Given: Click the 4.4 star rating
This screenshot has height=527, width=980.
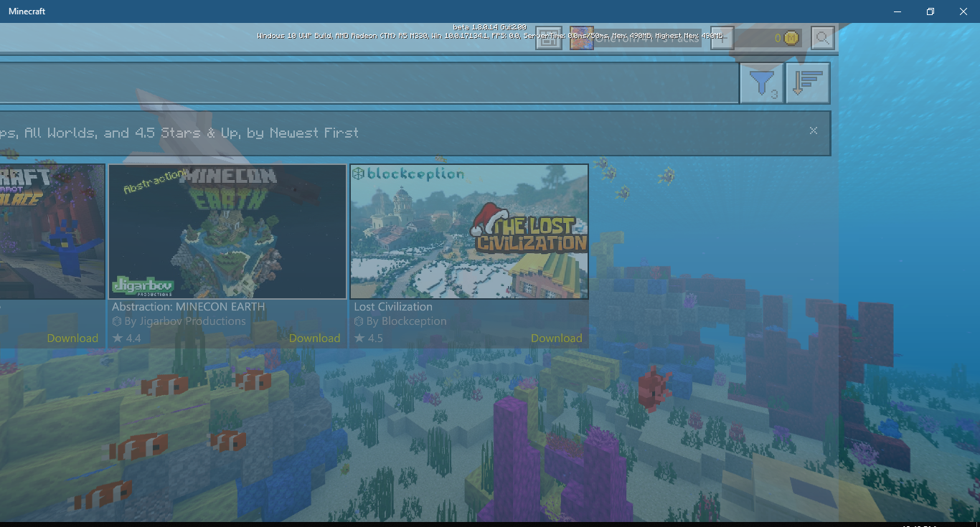Looking at the screenshot, I should pyautogui.click(x=126, y=338).
